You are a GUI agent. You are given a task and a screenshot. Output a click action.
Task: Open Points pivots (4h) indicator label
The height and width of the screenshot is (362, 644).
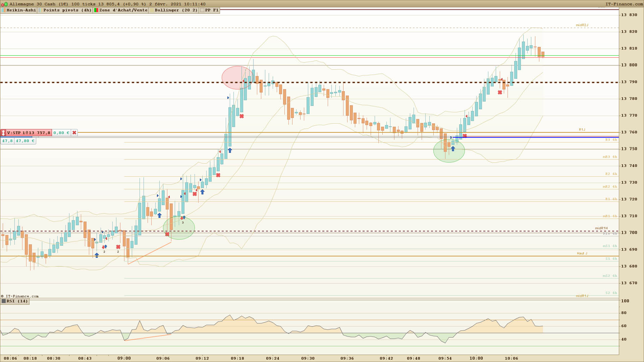(67, 10)
